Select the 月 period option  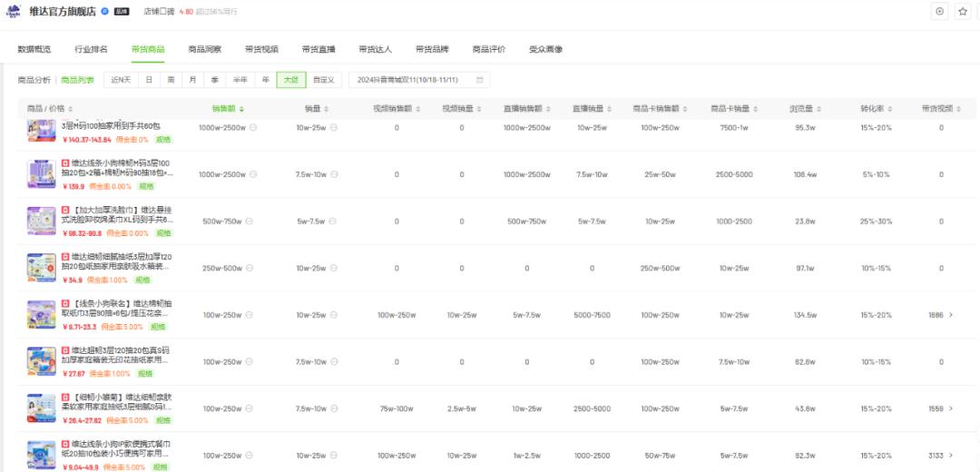coord(192,80)
